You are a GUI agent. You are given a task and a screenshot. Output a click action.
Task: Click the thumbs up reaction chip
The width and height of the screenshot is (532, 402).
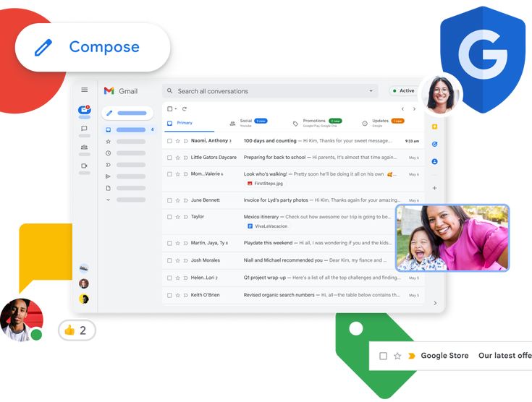[77, 330]
